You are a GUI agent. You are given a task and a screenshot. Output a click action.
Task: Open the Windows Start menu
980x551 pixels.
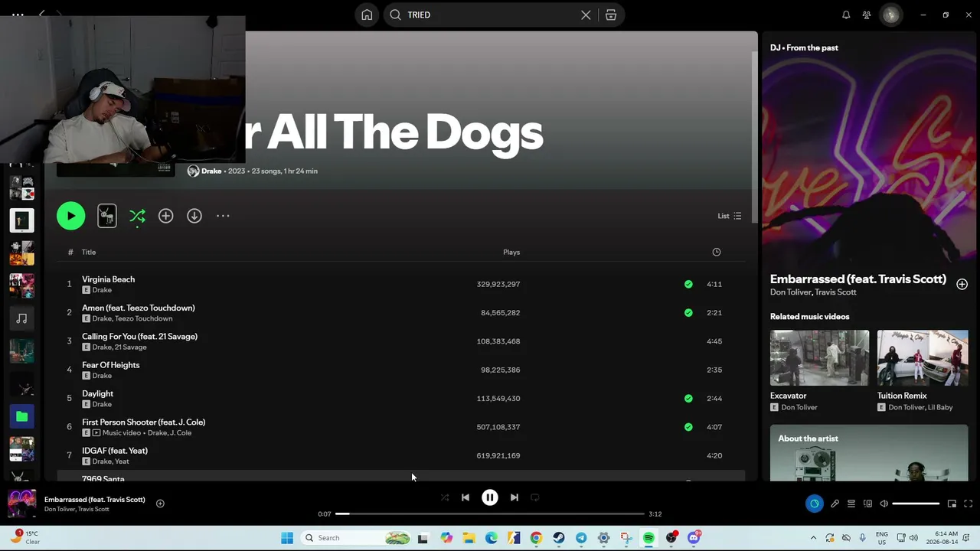(x=287, y=538)
